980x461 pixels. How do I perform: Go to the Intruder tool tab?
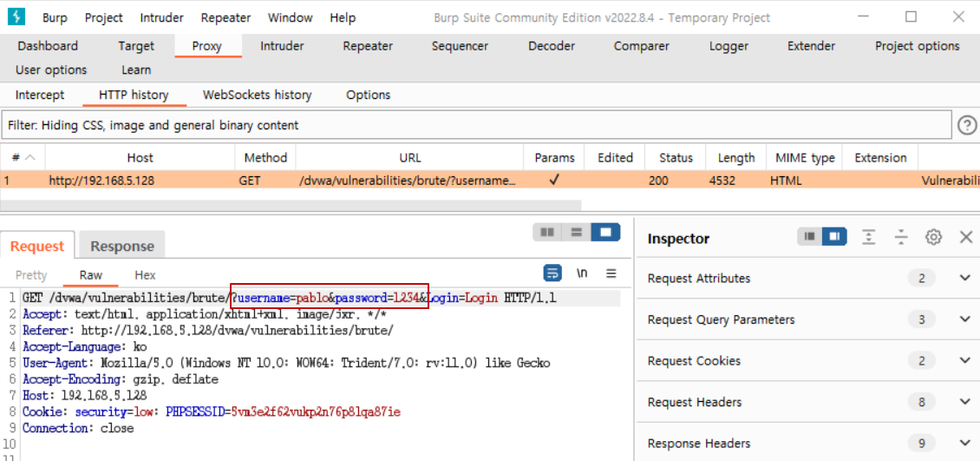click(282, 46)
